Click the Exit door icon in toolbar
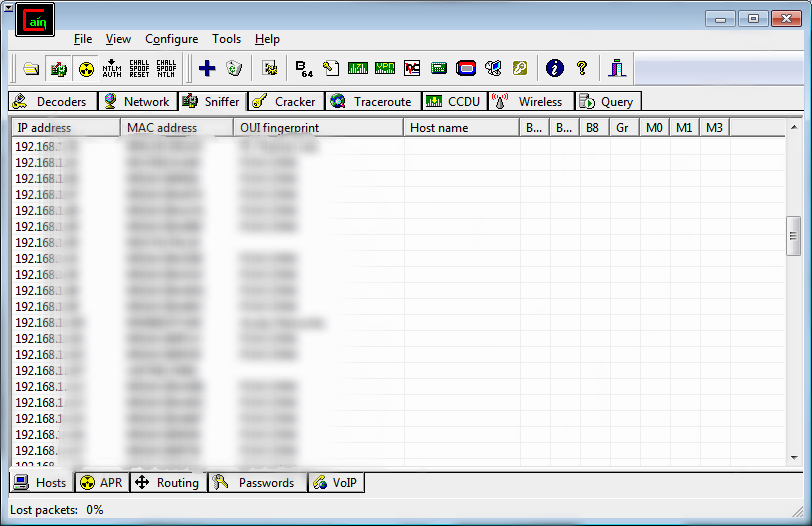This screenshot has width=812, height=526. coord(618,68)
